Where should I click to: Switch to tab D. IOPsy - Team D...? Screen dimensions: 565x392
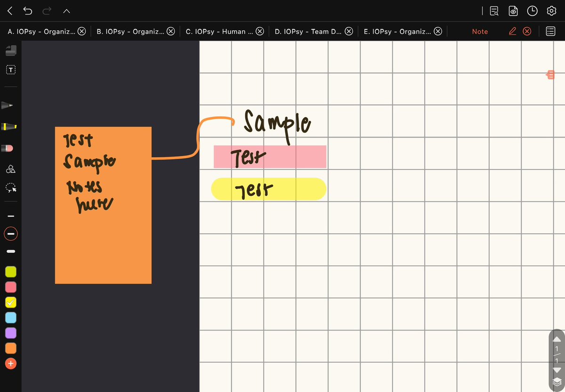click(x=308, y=32)
